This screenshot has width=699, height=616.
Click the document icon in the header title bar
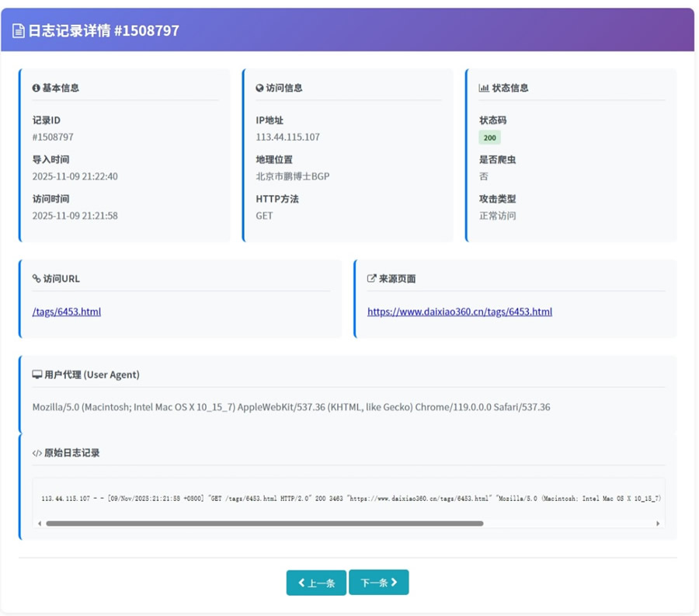pyautogui.click(x=17, y=31)
